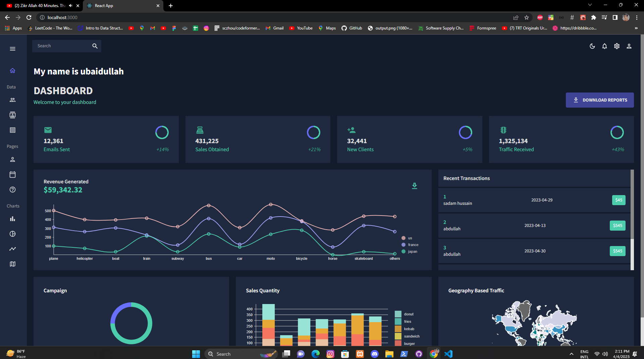Expand hidden bookmarks overflow chevron
The height and width of the screenshot is (359, 644).
pos(636,28)
